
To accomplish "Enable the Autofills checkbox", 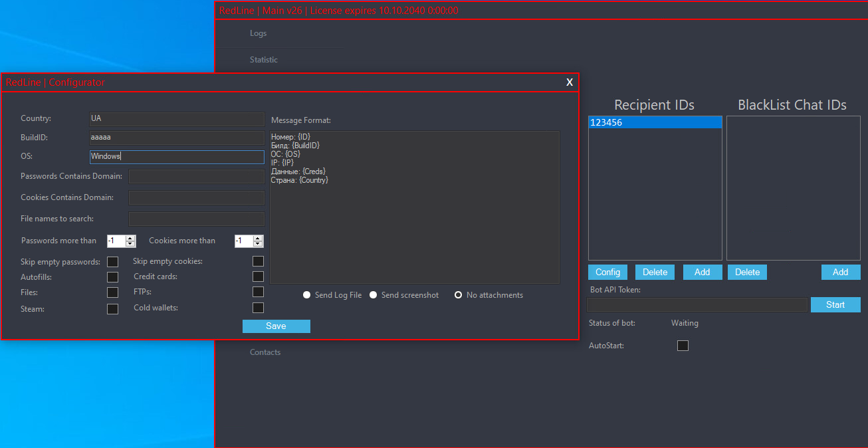I will point(113,277).
